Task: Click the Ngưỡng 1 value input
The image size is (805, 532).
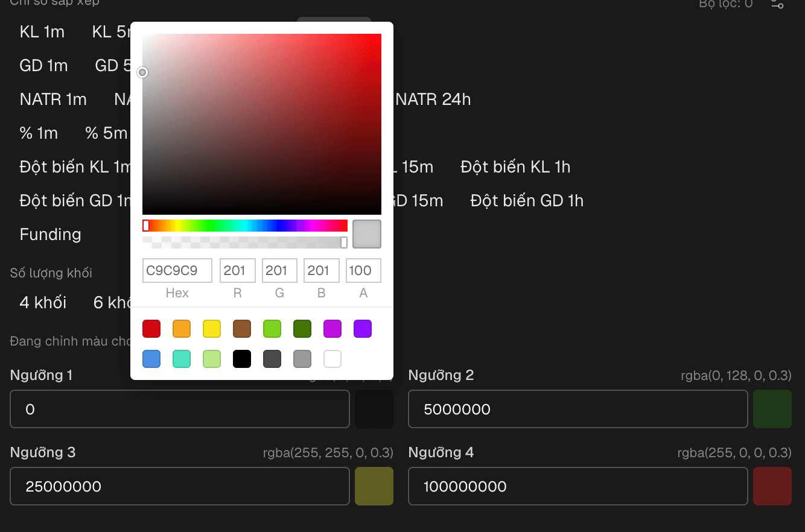Action: click(x=180, y=409)
